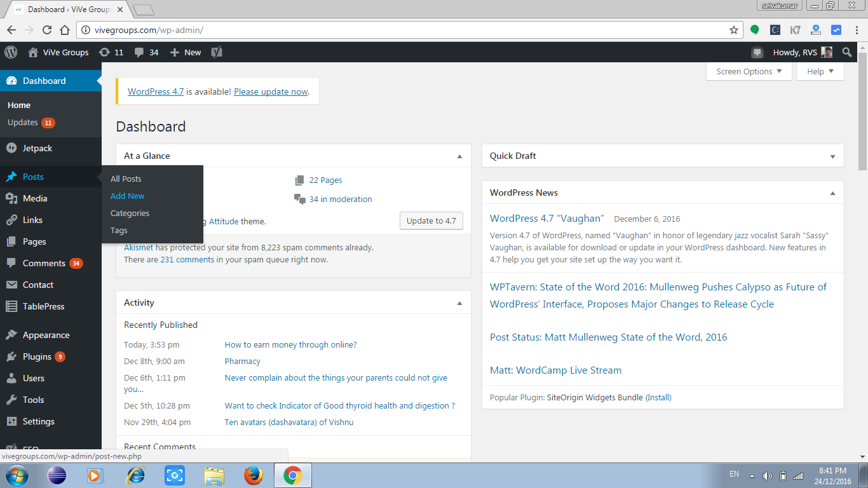Click the browser home button
The height and width of the screenshot is (488, 868).
click(64, 30)
